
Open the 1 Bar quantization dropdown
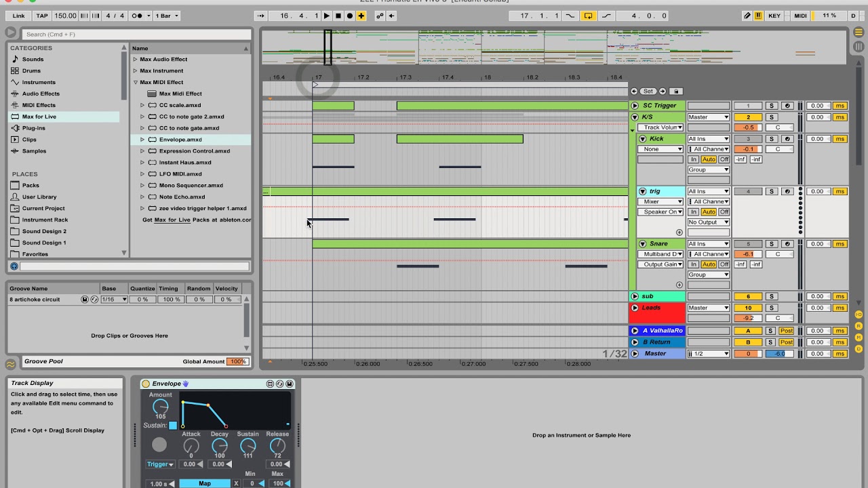tap(167, 16)
